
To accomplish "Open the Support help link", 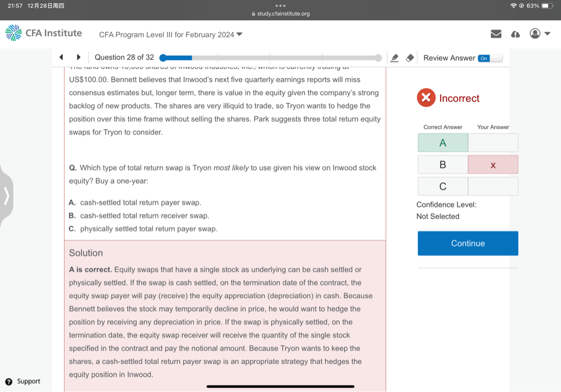I will coord(23,382).
